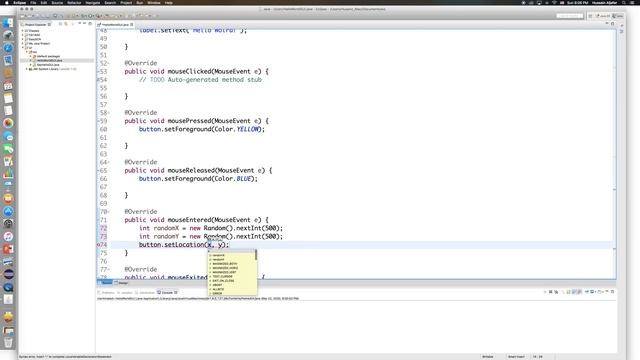The height and width of the screenshot is (360, 640).
Task: Switch to the Source tab below the editor
Action: (x=105, y=282)
